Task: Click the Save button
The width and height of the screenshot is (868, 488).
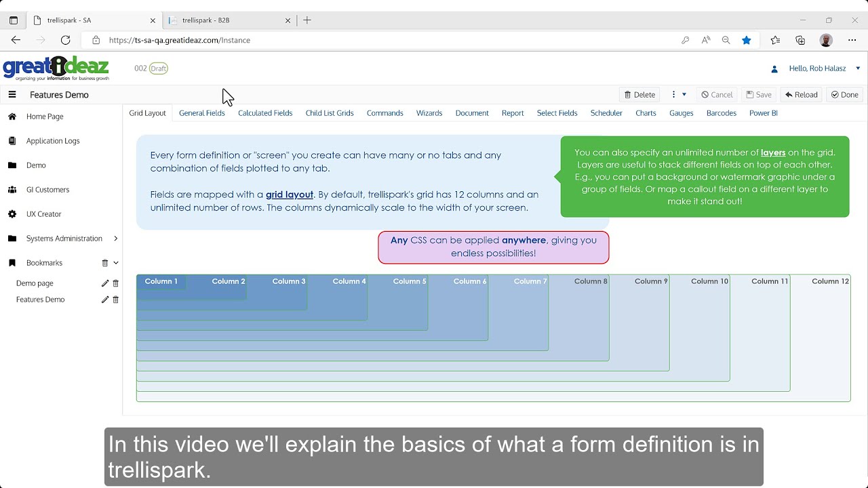Action: click(x=759, y=95)
